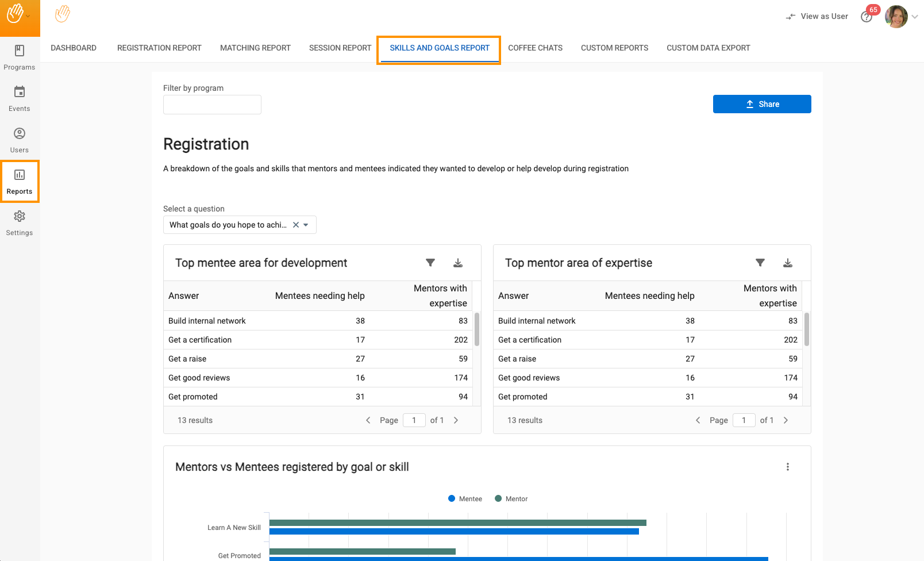The image size is (924, 561).
Task: Filter the Top mentee area table
Action: point(430,263)
